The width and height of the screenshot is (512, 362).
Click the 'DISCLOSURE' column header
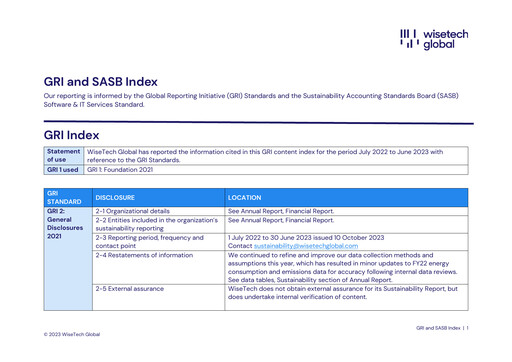coord(158,198)
